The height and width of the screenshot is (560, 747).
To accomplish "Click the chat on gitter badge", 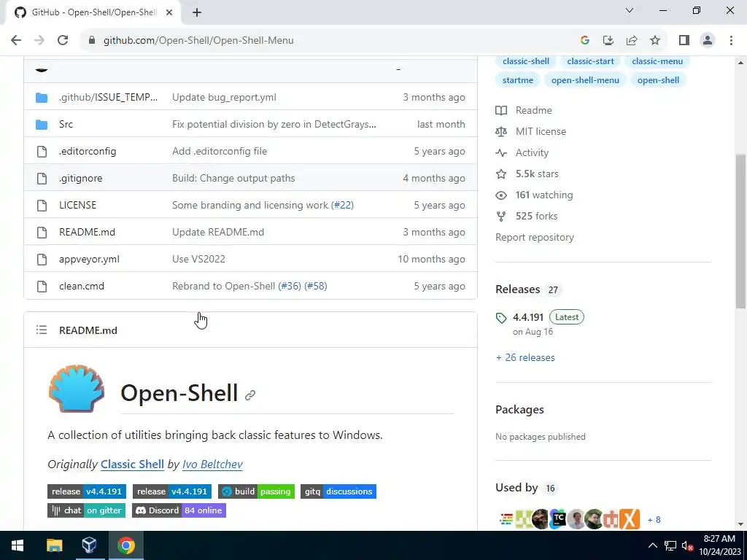I will (86, 510).
